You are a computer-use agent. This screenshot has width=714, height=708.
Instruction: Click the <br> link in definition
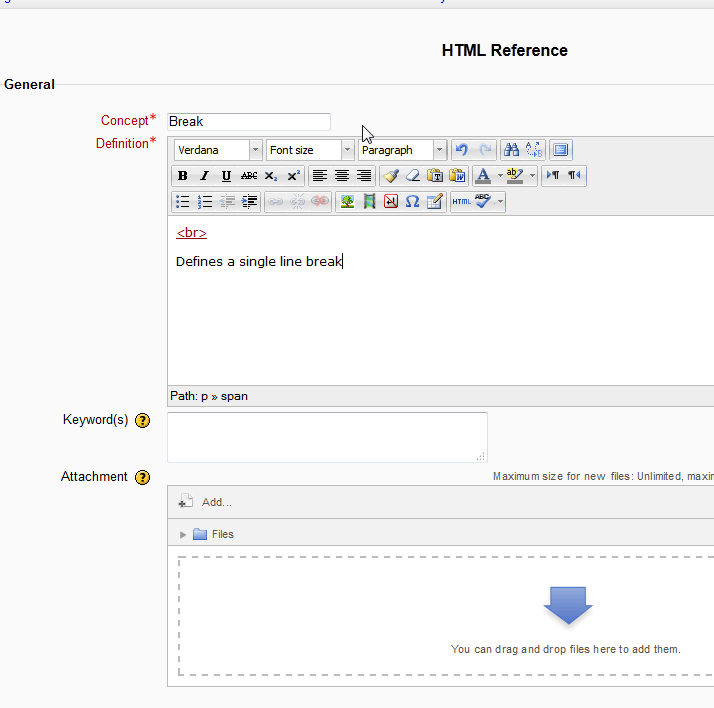[191, 233]
